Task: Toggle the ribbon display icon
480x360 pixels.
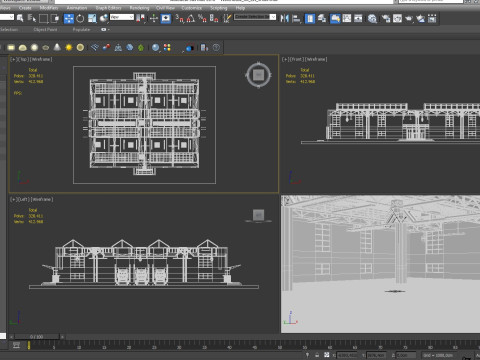Action: pos(335,18)
